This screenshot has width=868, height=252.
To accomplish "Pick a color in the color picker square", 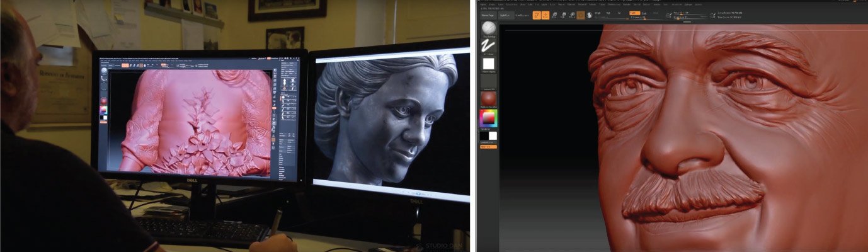I will coord(488,119).
